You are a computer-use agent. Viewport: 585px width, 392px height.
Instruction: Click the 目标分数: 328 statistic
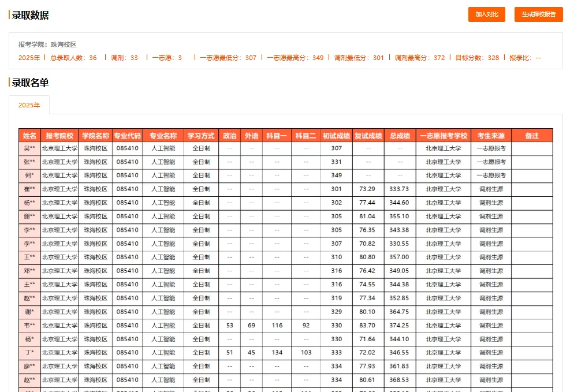(477, 58)
